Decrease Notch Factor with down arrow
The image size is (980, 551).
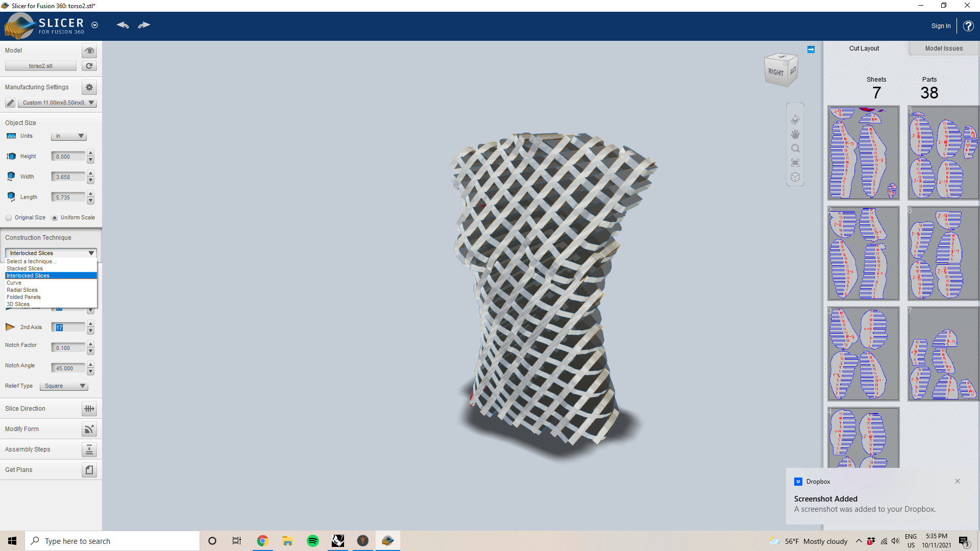pyautogui.click(x=90, y=352)
